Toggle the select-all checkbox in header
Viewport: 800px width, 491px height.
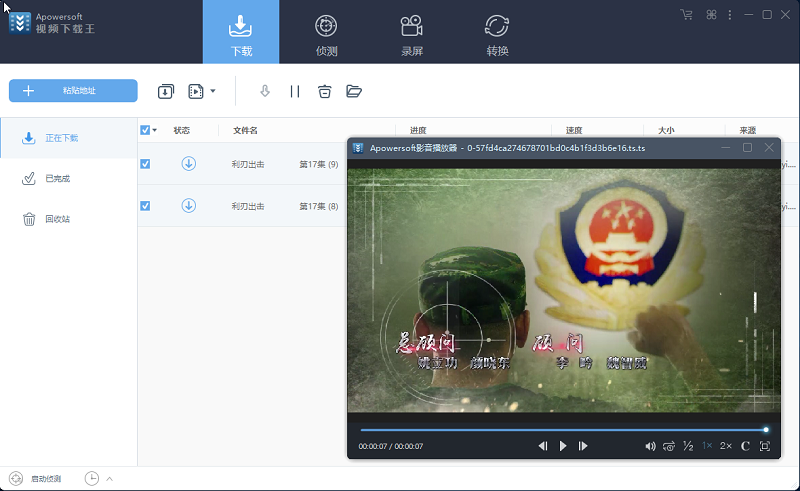point(145,130)
